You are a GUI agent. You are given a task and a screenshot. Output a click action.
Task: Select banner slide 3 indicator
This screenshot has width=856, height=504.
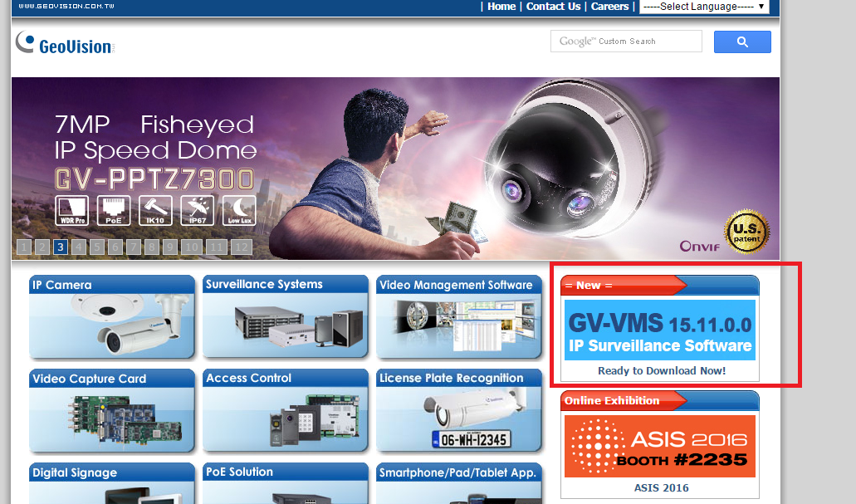[x=61, y=247]
